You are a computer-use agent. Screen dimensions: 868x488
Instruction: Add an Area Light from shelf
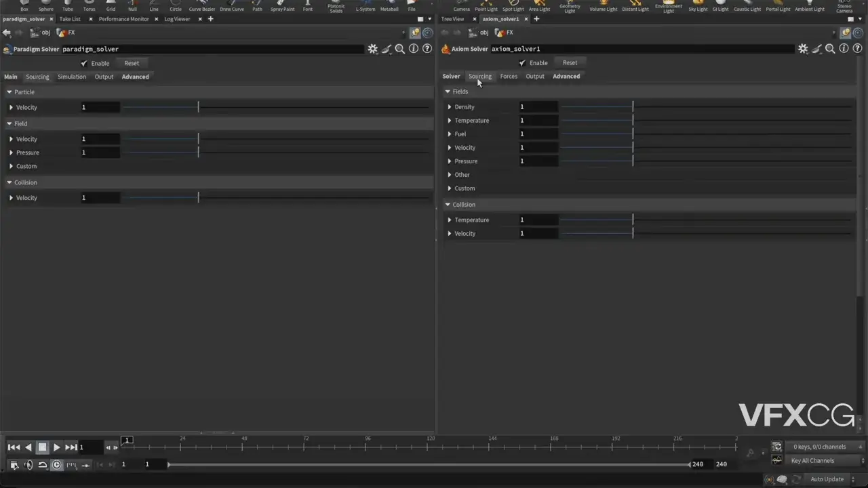pyautogui.click(x=540, y=6)
